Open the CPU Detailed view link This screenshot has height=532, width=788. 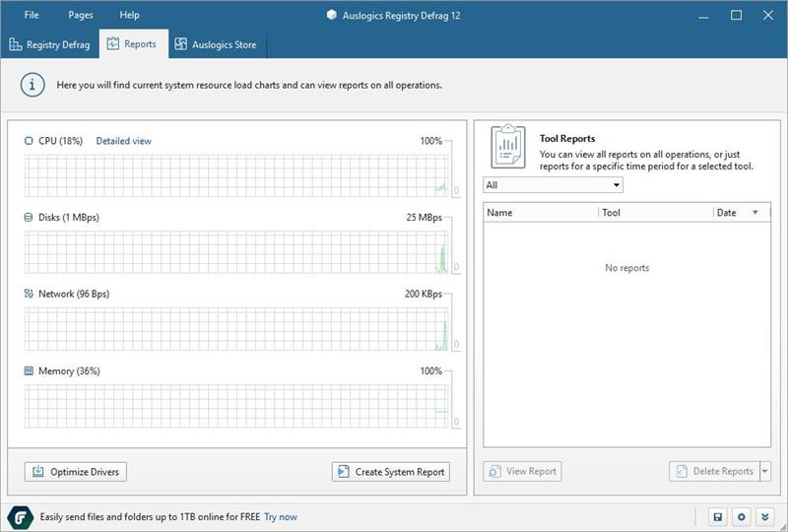point(123,141)
